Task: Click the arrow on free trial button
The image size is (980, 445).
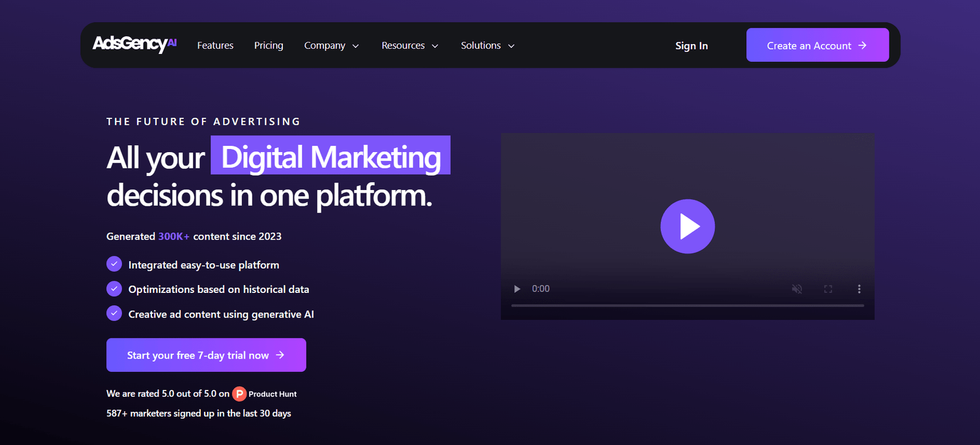Action: (x=280, y=355)
